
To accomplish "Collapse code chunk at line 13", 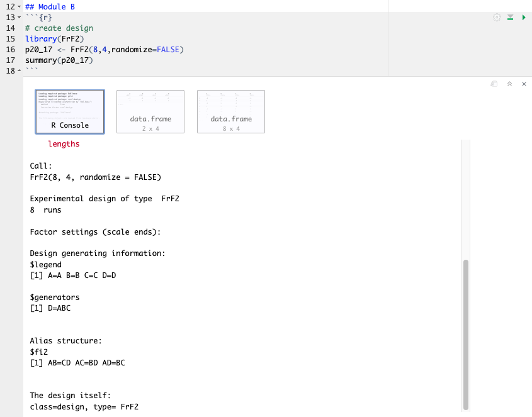I will tap(19, 18).
